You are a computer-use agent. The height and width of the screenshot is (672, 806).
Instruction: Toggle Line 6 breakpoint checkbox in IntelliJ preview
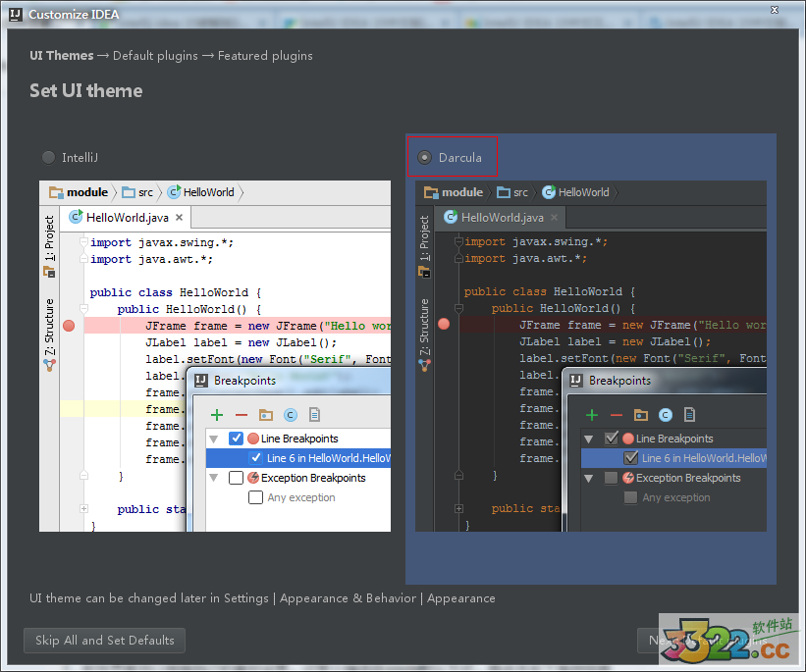[x=255, y=458]
